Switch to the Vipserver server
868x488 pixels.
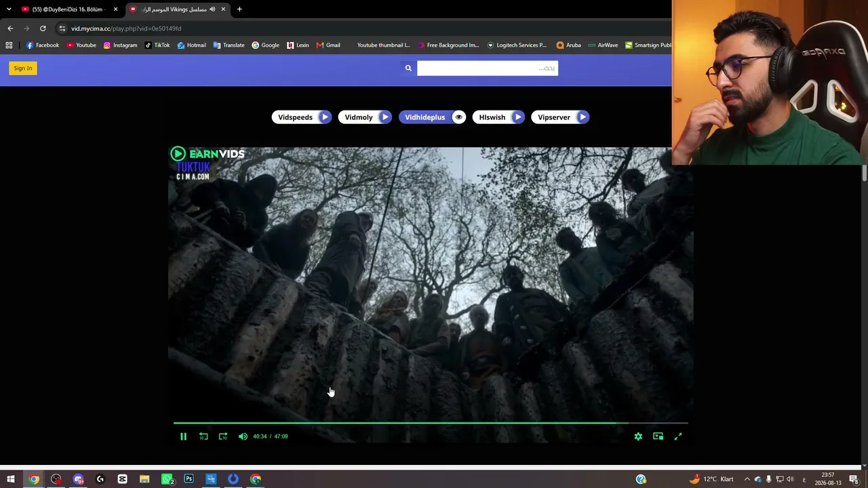(560, 117)
